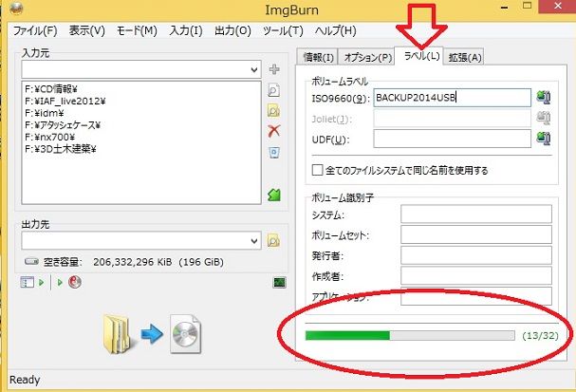Select F:¥3D土木建築¥ in source list
Image resolution: width=576 pixels, height=392 pixels.
tap(61, 149)
